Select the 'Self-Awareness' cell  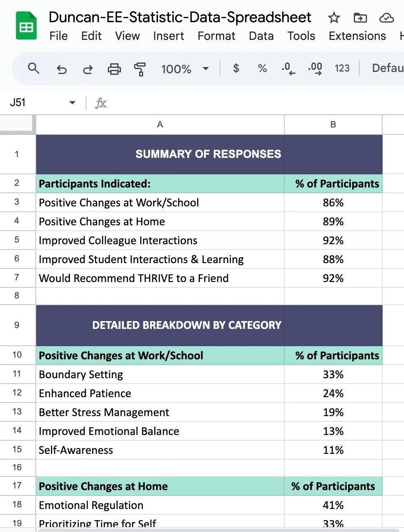[x=160, y=450]
